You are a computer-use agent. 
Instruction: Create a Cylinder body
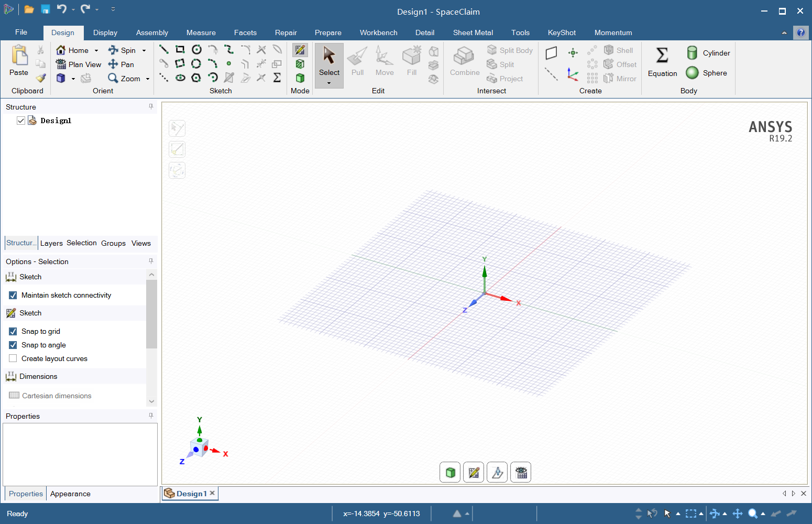pyautogui.click(x=708, y=52)
